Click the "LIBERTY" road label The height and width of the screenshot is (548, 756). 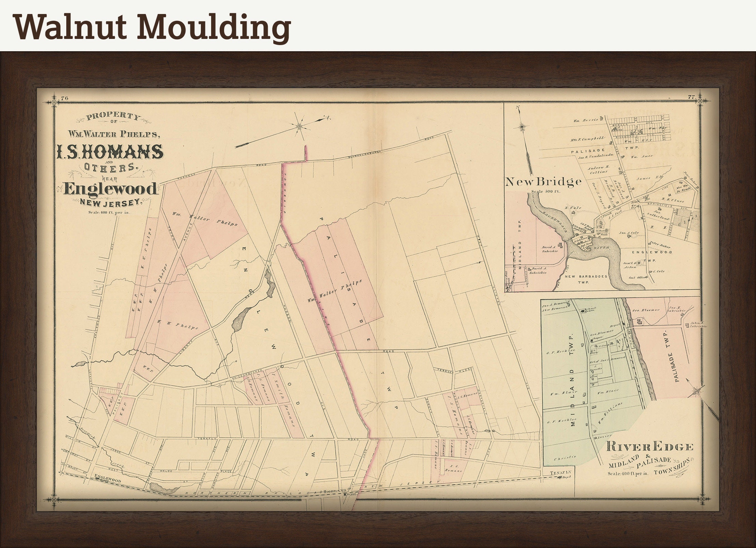187,347
